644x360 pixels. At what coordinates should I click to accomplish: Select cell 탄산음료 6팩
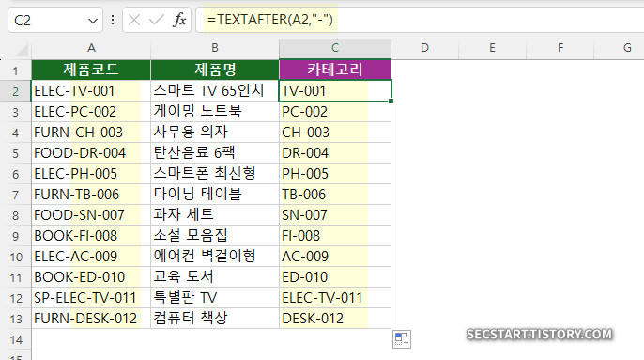coord(215,153)
